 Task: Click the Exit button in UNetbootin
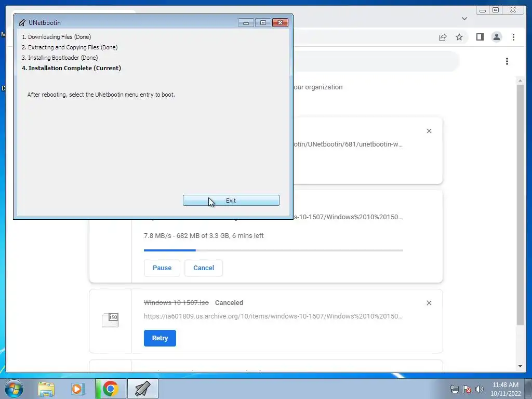231,201
